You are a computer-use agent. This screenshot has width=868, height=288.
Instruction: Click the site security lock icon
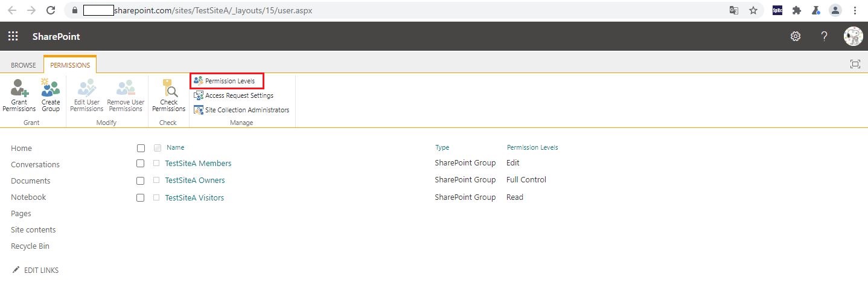tap(75, 11)
